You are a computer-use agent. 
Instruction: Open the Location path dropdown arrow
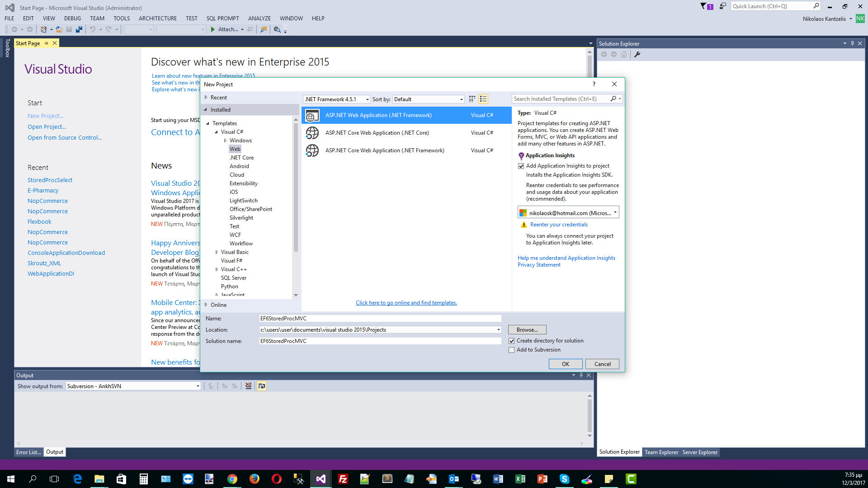(499, 330)
